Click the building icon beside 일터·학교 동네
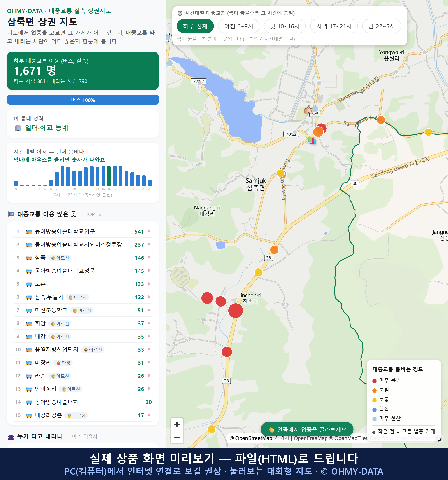 pyautogui.click(x=18, y=128)
